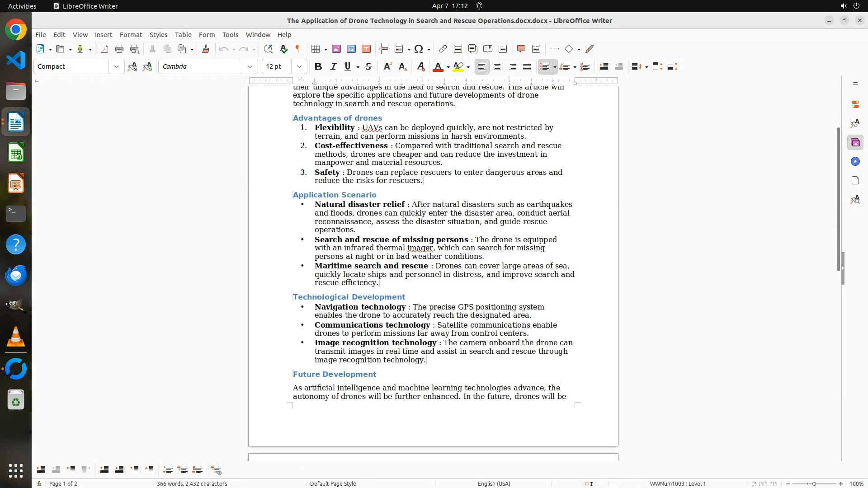The height and width of the screenshot is (488, 868).
Task: Click the Insert Special Character omega icon
Action: [419, 49]
